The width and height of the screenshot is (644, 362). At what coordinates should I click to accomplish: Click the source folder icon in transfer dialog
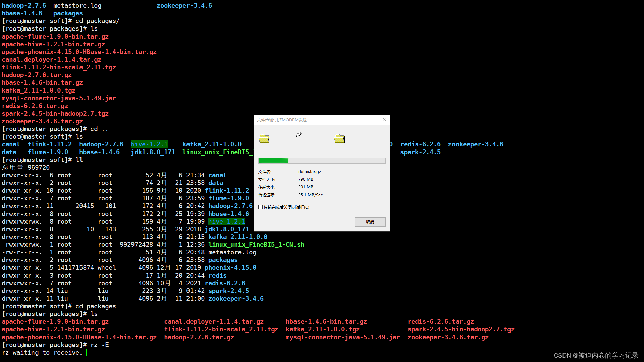pos(264,138)
